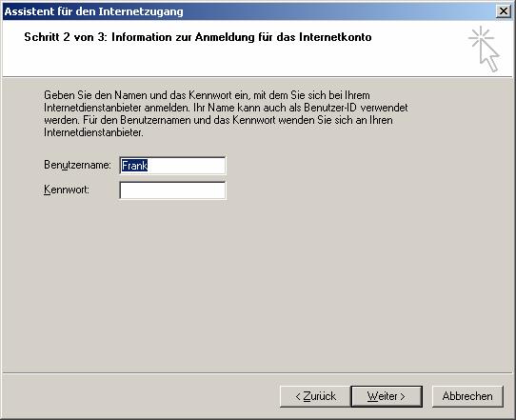Click the title bar text Assistent für den Internetzugang
516x420 pixels.
coord(94,11)
